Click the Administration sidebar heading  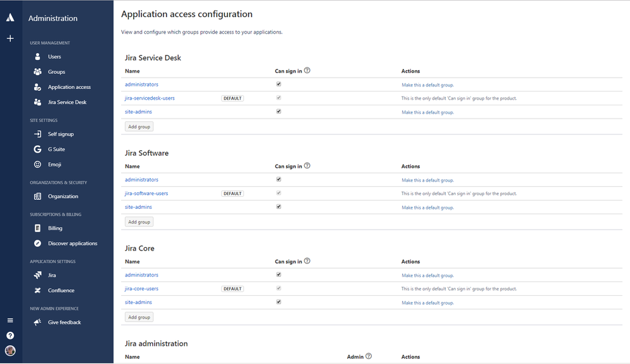click(x=52, y=18)
